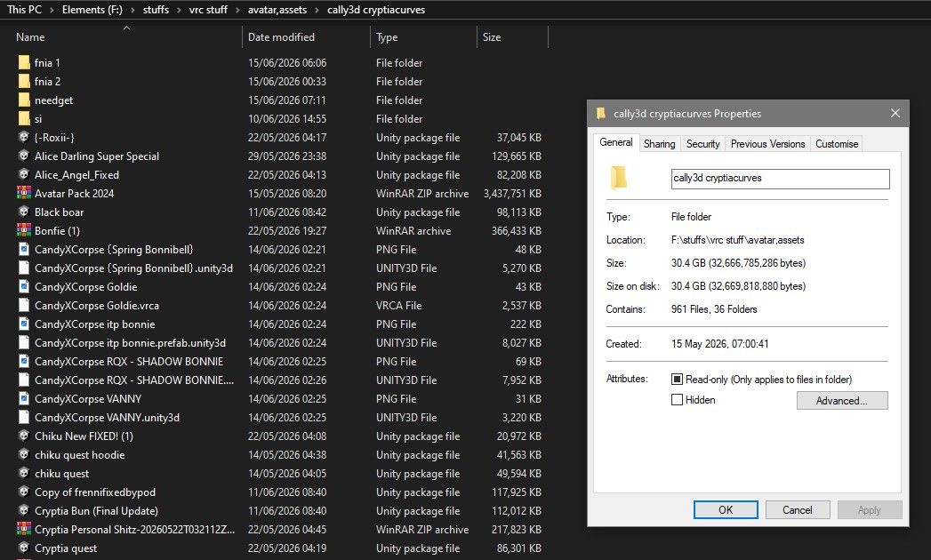Open breadcrumb arrow after stuffs
Viewport: 931px width, 560px height.
[x=179, y=10]
